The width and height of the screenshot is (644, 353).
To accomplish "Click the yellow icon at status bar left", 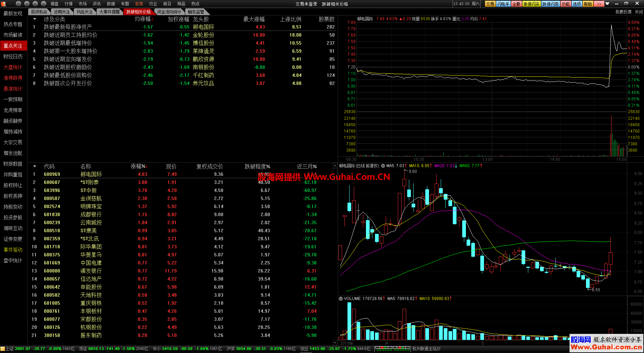I will [x=3, y=349].
